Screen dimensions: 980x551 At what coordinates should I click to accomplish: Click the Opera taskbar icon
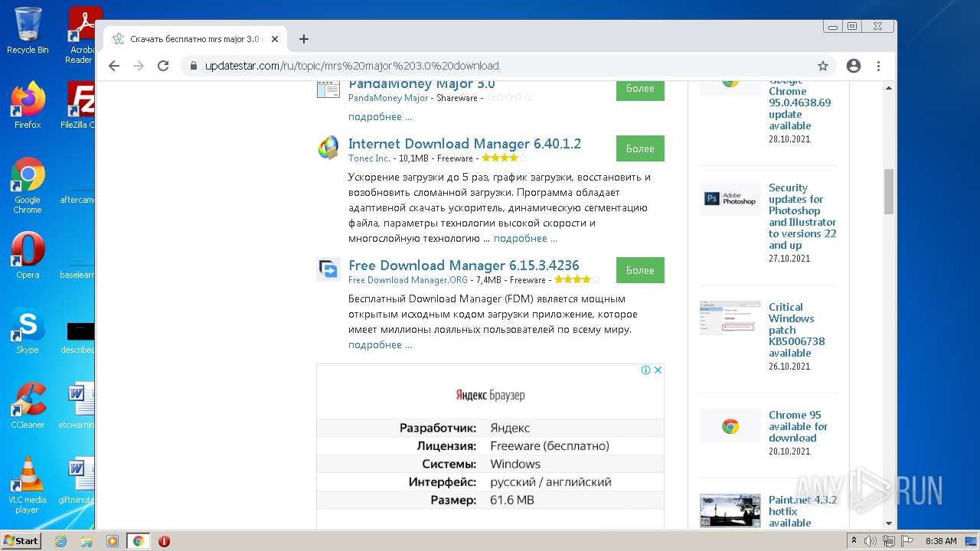(164, 541)
